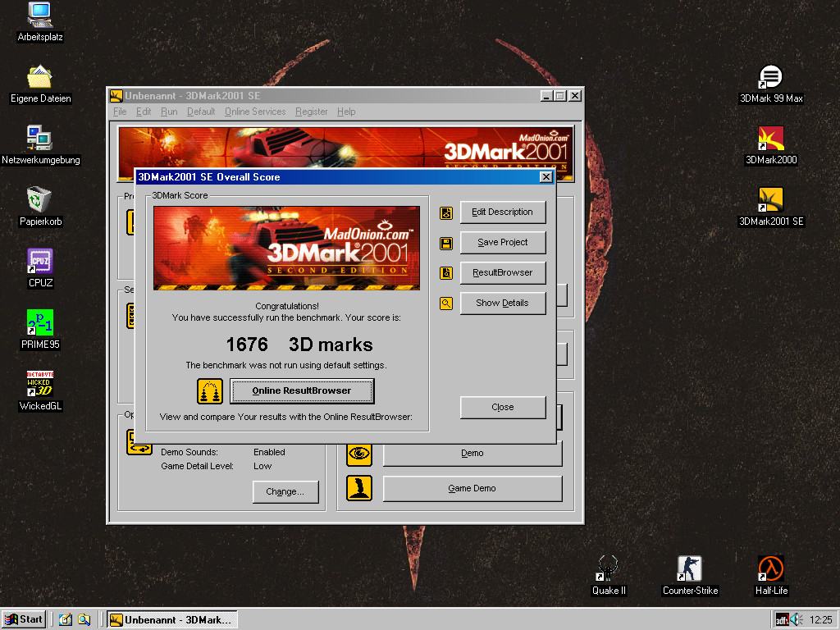The height and width of the screenshot is (630, 840).
Task: Select the WickedGL shortcut icon
Action: pos(39,391)
